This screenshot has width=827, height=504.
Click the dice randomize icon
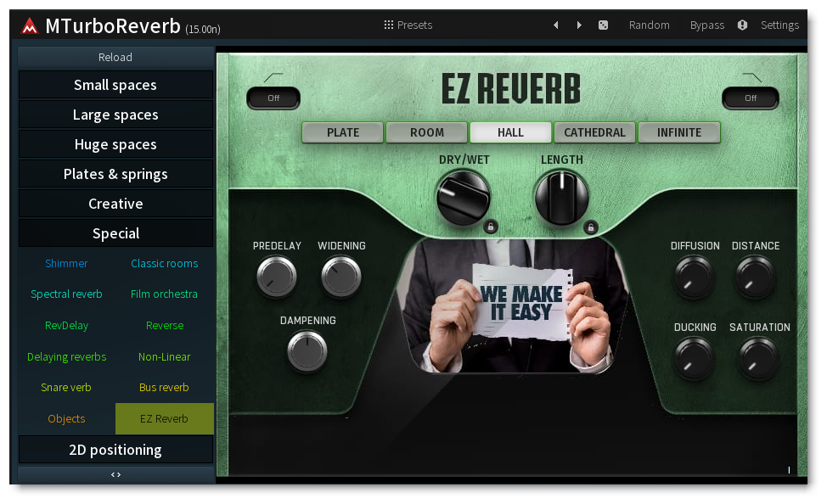click(603, 25)
